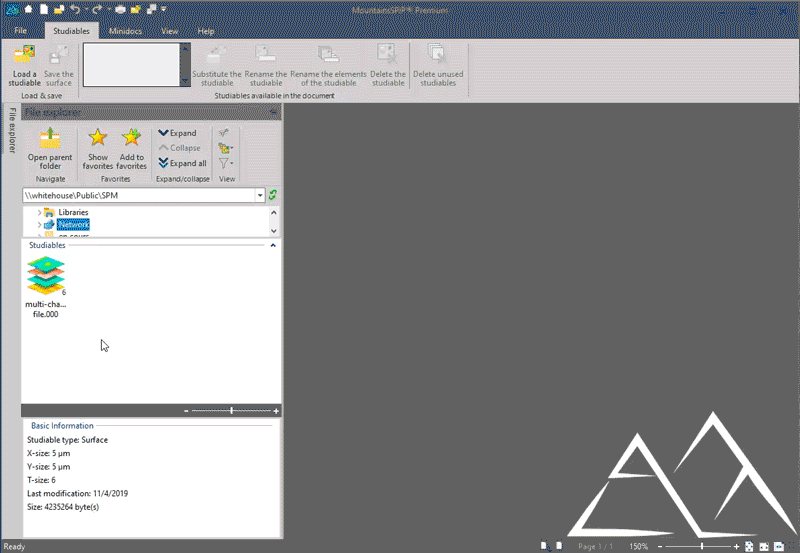Click the Expand button
The height and width of the screenshot is (553, 800).
pyautogui.click(x=178, y=133)
